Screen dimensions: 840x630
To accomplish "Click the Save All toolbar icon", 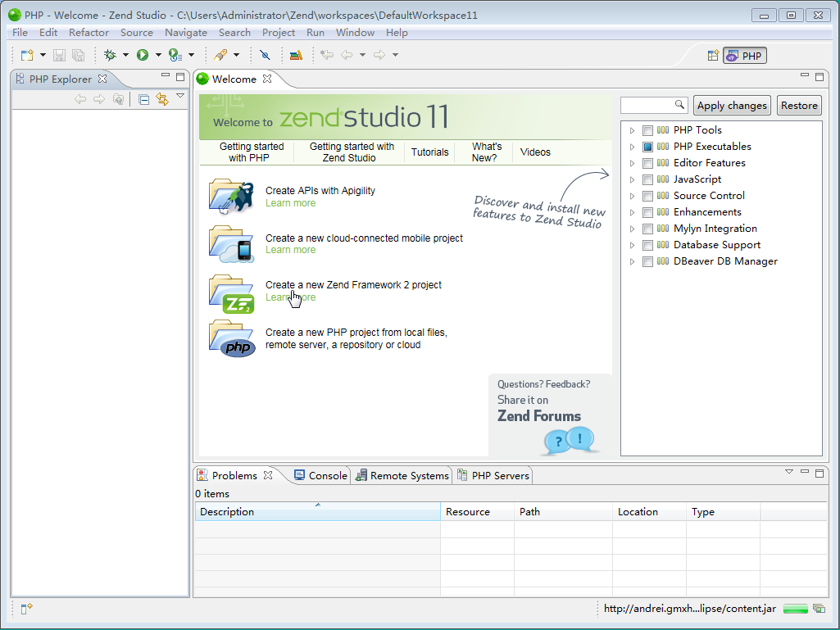I will (78, 55).
